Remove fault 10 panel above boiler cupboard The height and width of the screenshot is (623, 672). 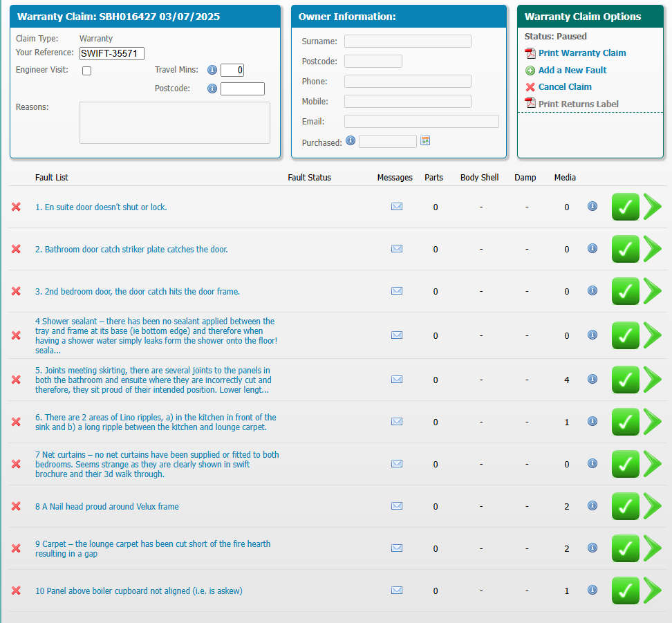(x=16, y=591)
